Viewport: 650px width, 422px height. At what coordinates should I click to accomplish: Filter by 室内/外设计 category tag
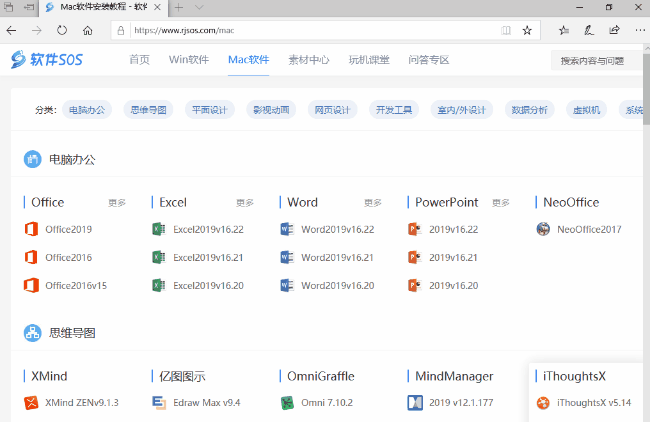point(461,110)
